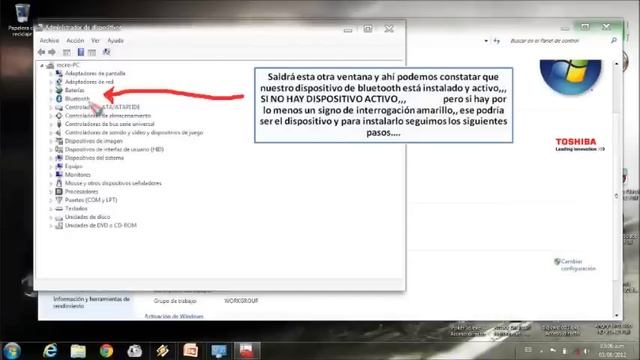The width and height of the screenshot is (640, 360).
Task: Select the Equipo category icon
Action: (59, 166)
